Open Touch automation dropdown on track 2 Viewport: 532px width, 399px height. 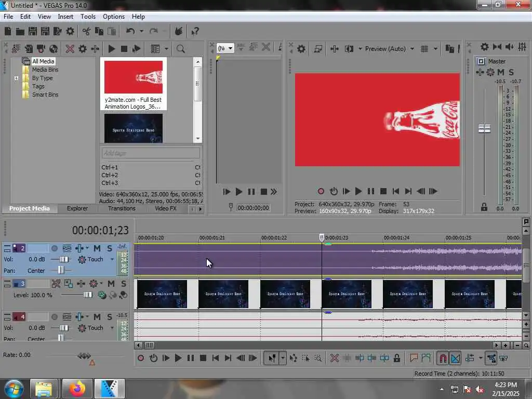coord(112,260)
